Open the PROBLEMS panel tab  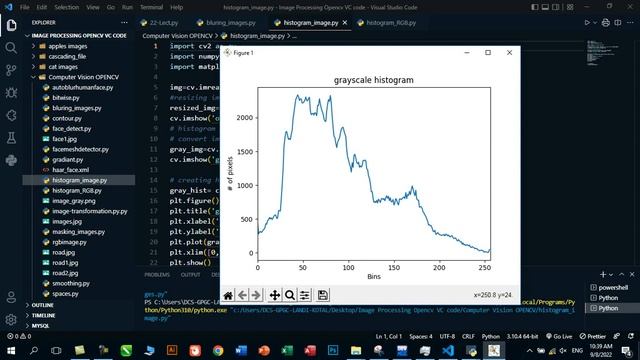tap(157, 275)
